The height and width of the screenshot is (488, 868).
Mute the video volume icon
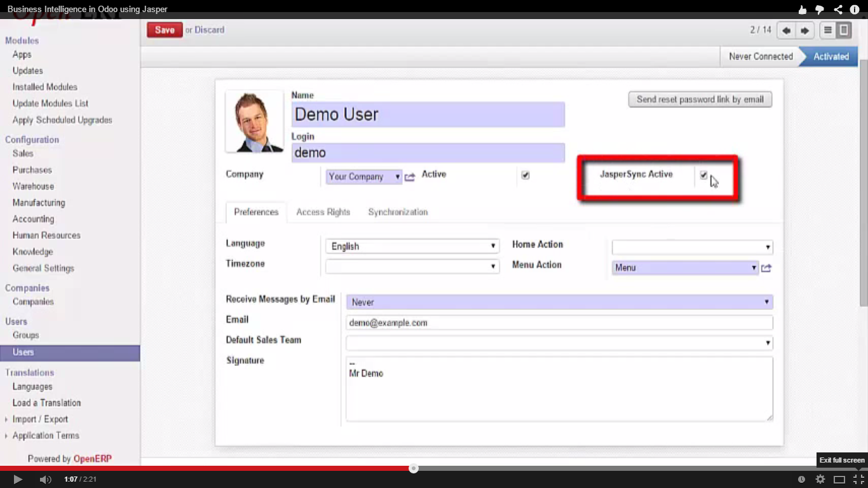tap(45, 479)
